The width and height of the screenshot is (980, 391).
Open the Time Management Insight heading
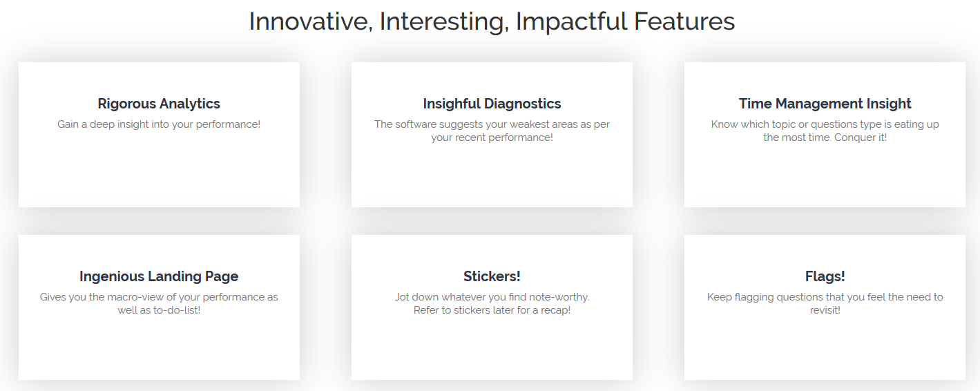coord(825,104)
